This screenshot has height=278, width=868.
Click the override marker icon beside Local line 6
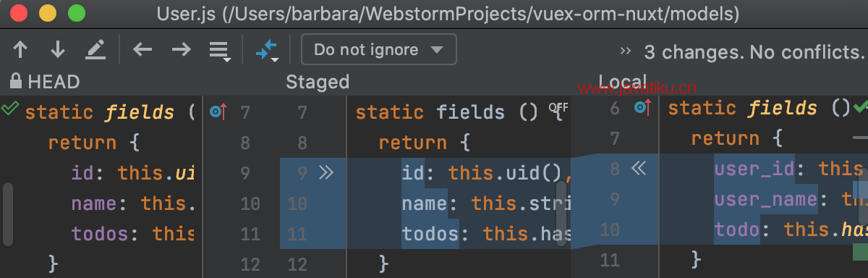pyautogui.click(x=642, y=108)
